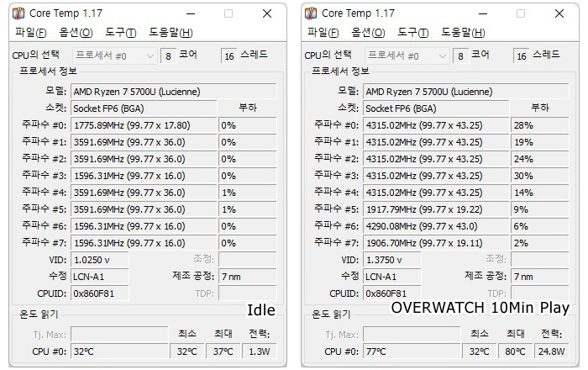Click frequency #0 field showing 1775.89MHz
Image resolution: width=588 pixels, height=370 pixels.
click(144, 125)
